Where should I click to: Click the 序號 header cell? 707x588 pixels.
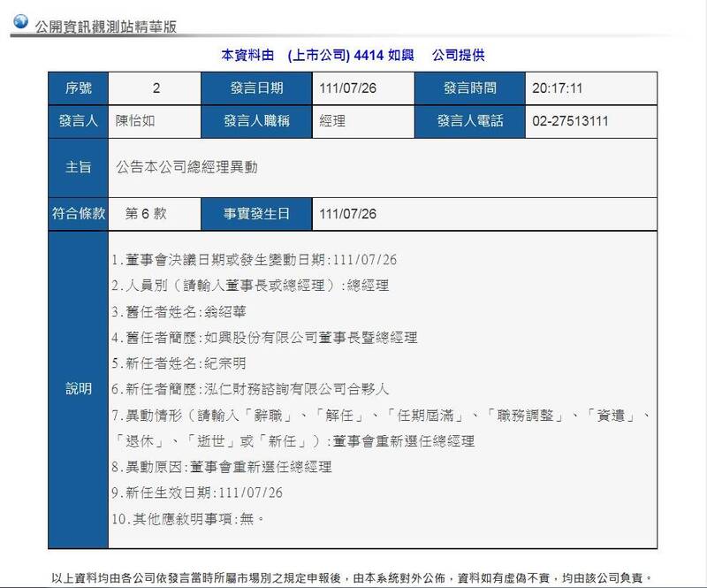(78, 88)
